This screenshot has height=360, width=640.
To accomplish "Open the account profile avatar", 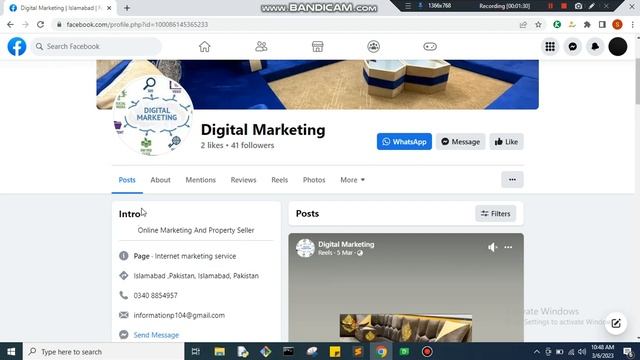I will [x=618, y=47].
